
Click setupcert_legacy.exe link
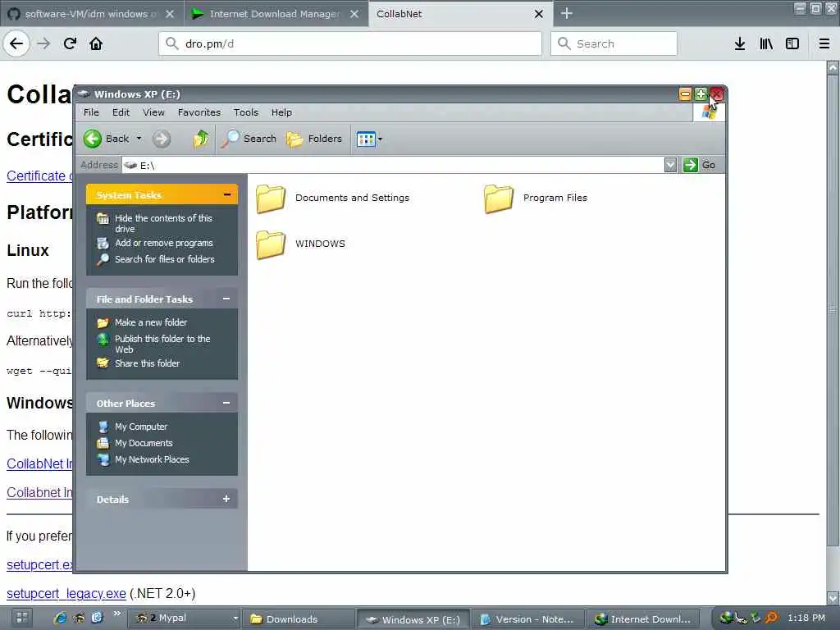[x=66, y=594]
